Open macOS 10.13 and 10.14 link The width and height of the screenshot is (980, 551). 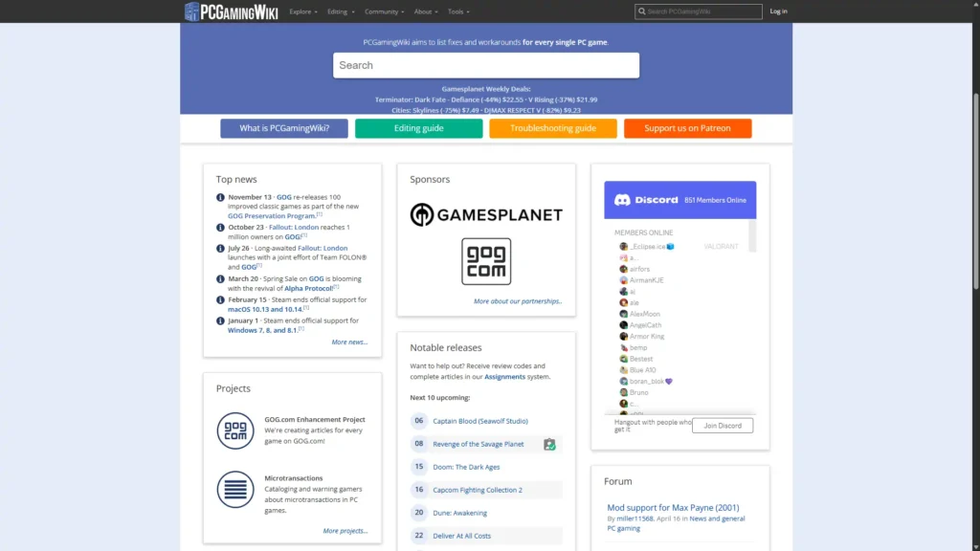pyautogui.click(x=265, y=309)
